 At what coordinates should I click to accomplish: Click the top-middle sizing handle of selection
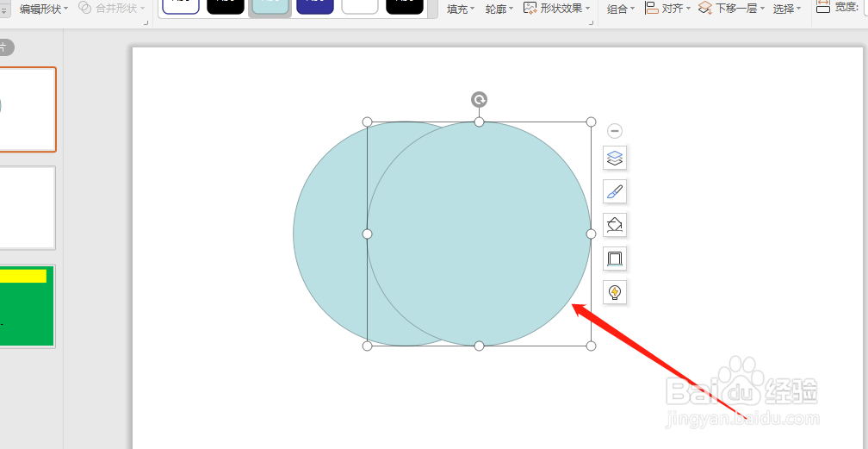(480, 122)
